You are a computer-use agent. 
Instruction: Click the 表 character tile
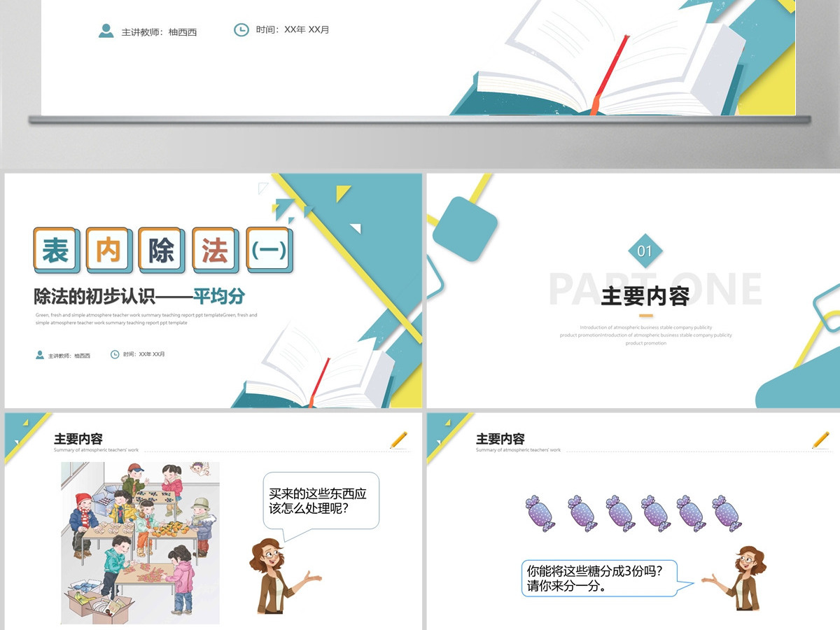(x=55, y=250)
